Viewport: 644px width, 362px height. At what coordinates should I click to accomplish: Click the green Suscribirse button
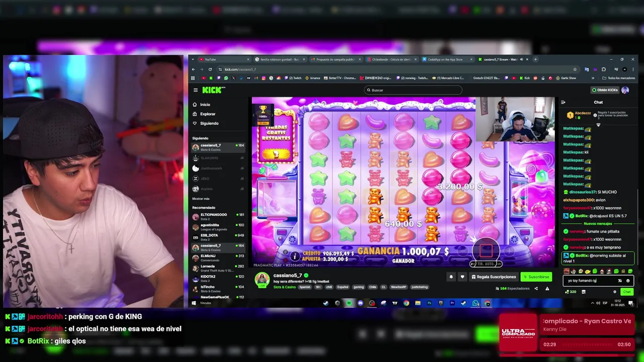[x=536, y=277]
